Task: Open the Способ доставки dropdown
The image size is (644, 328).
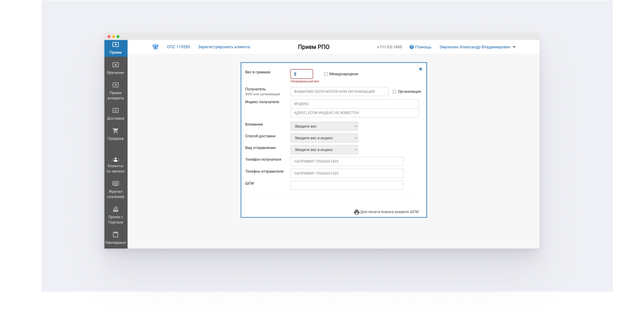Action: (x=324, y=138)
